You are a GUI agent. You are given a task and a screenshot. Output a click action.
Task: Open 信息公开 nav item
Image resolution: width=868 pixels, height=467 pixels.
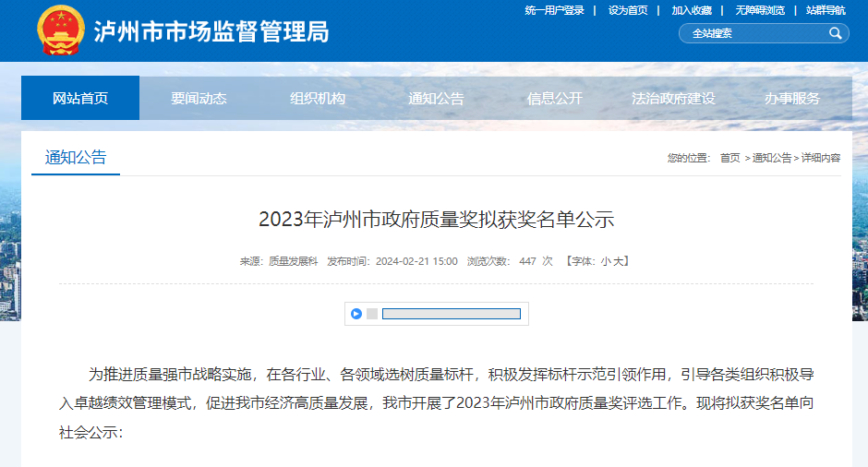pyautogui.click(x=555, y=98)
